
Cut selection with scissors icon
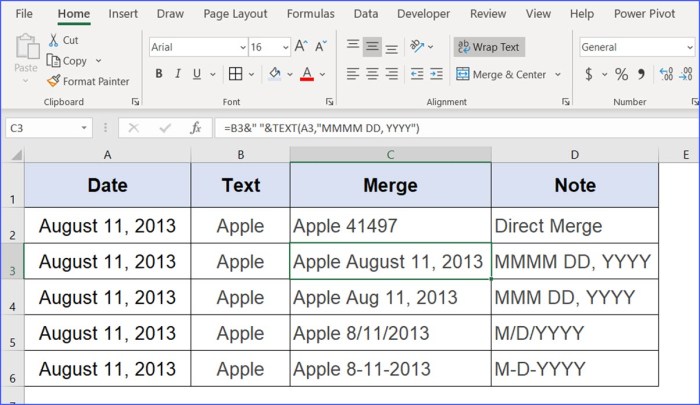tap(54, 40)
